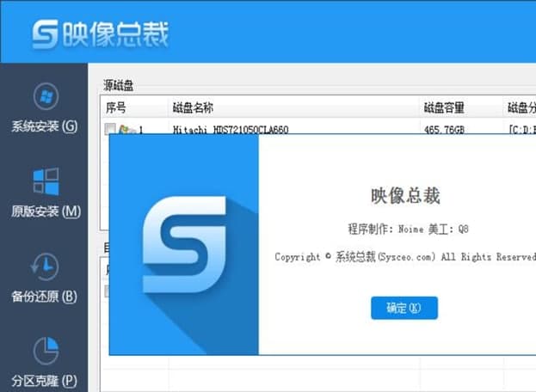Confirm with the 确定(K) button
Screen dimensions: 536x392
(404, 308)
